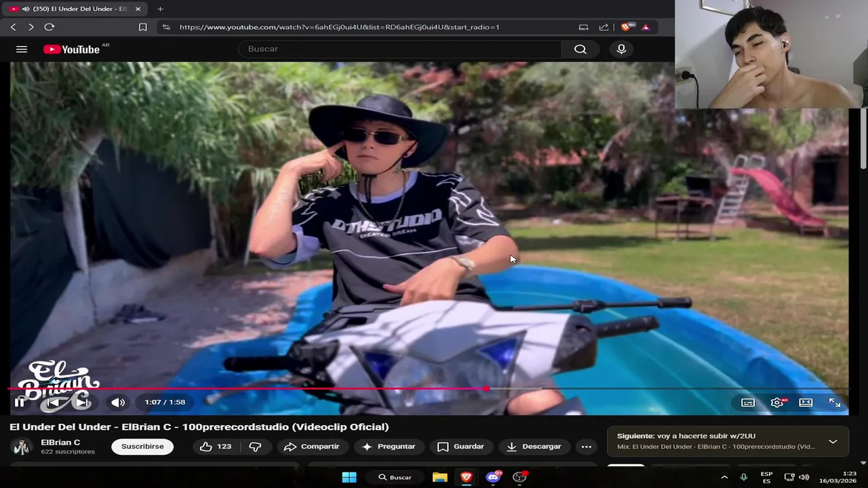
Task: Like the video with 123 likes
Action: 216,447
